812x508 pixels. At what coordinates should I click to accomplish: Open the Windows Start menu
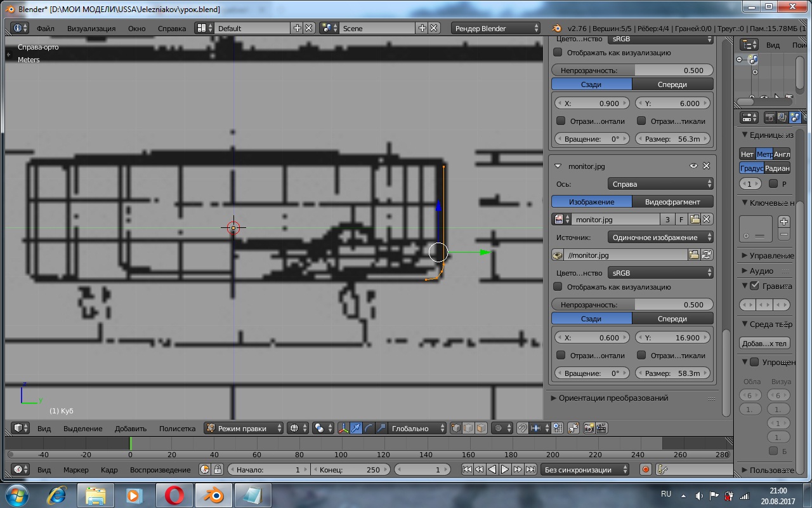tap(17, 495)
